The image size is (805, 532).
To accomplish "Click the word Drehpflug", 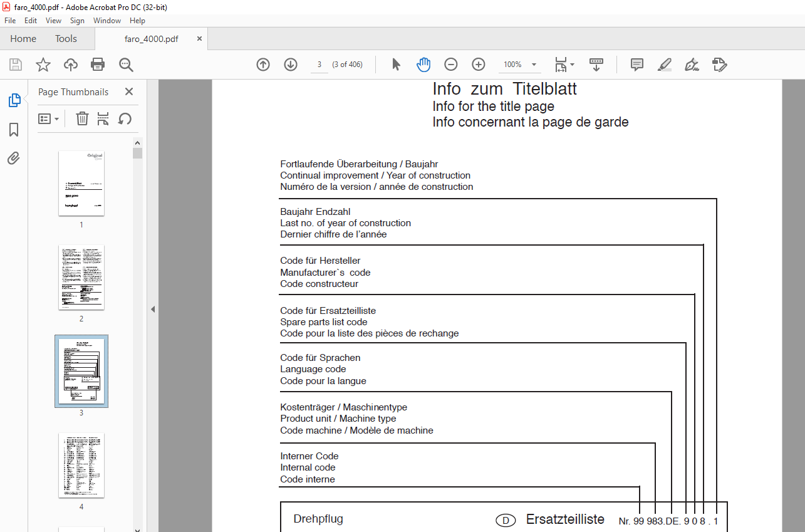I will pos(318,519).
